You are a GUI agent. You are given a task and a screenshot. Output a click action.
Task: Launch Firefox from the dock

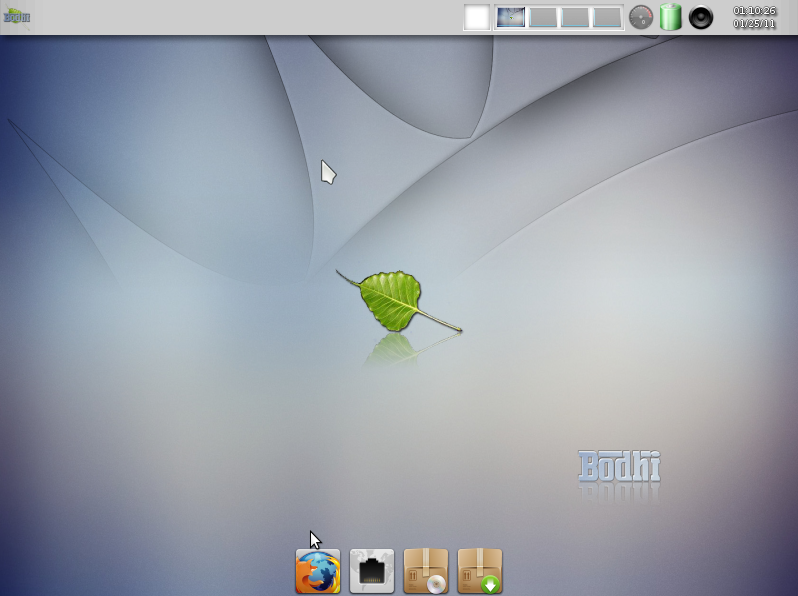pos(318,571)
